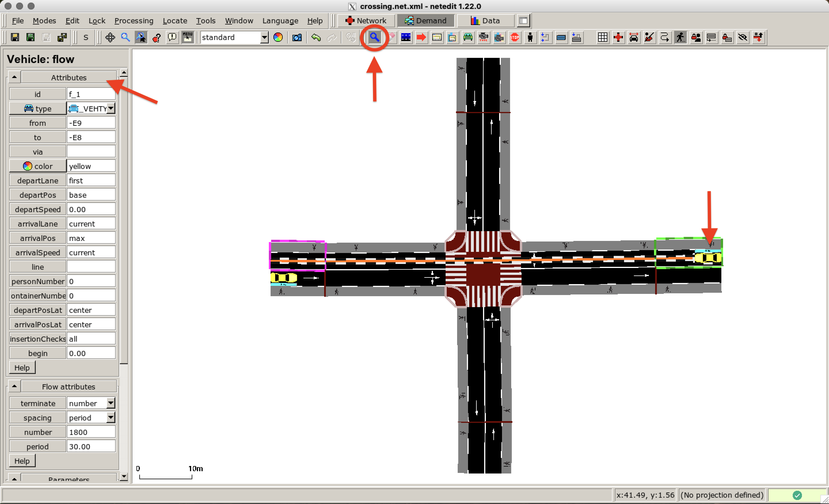
Task: Select the vehicle Type mode tool
Action: [484, 37]
